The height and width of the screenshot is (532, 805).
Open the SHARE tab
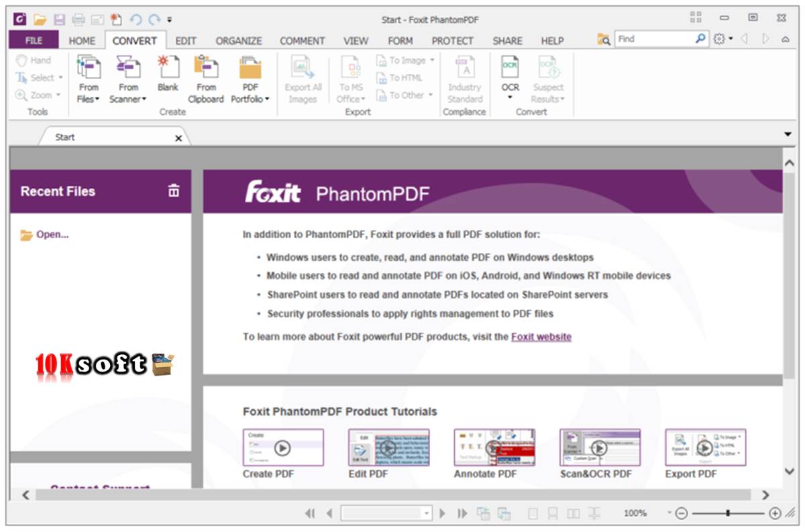click(507, 40)
